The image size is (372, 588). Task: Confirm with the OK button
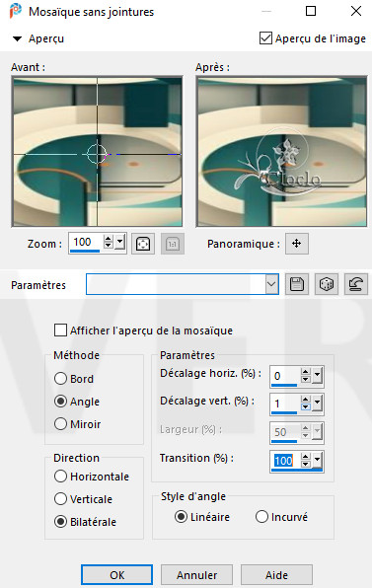(x=117, y=575)
